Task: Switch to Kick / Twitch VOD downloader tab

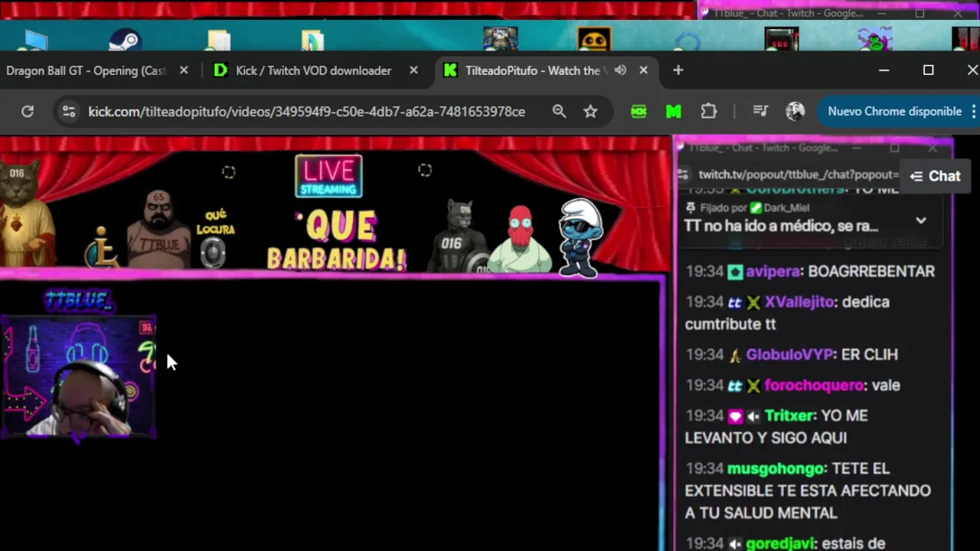Action: [x=313, y=70]
